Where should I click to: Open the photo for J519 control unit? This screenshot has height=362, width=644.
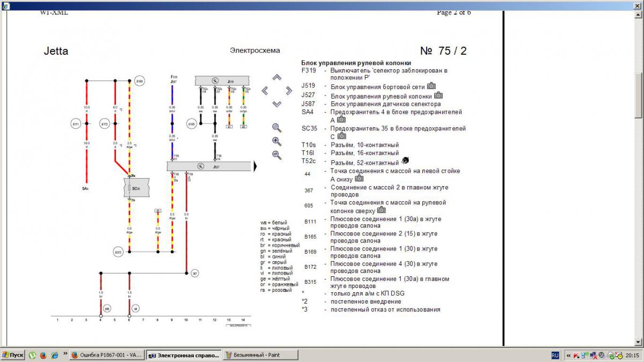(x=431, y=86)
